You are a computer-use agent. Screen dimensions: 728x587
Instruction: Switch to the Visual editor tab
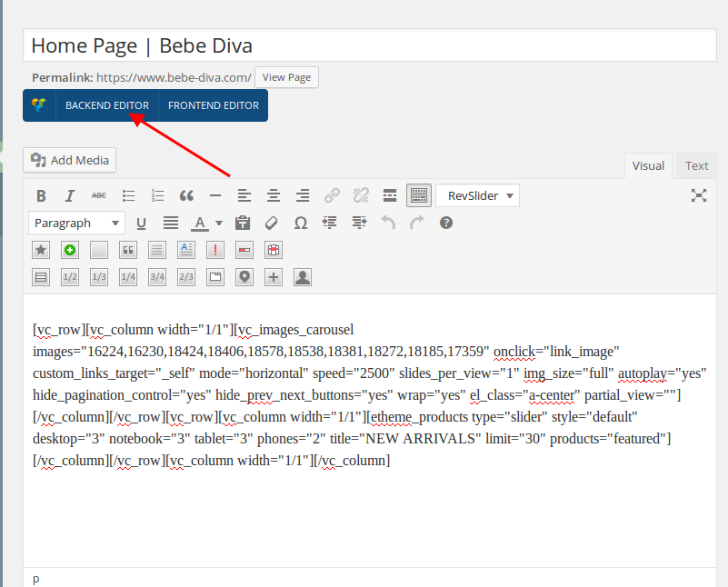click(648, 165)
